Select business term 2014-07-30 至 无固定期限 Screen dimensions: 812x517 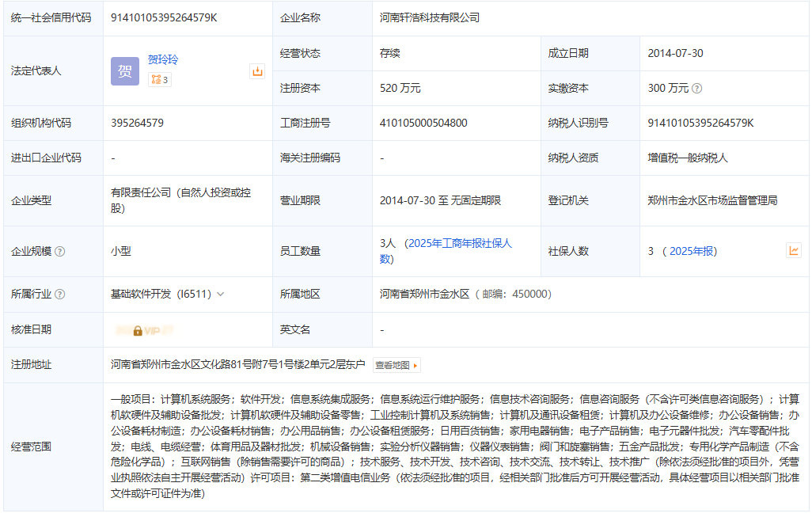click(x=440, y=200)
